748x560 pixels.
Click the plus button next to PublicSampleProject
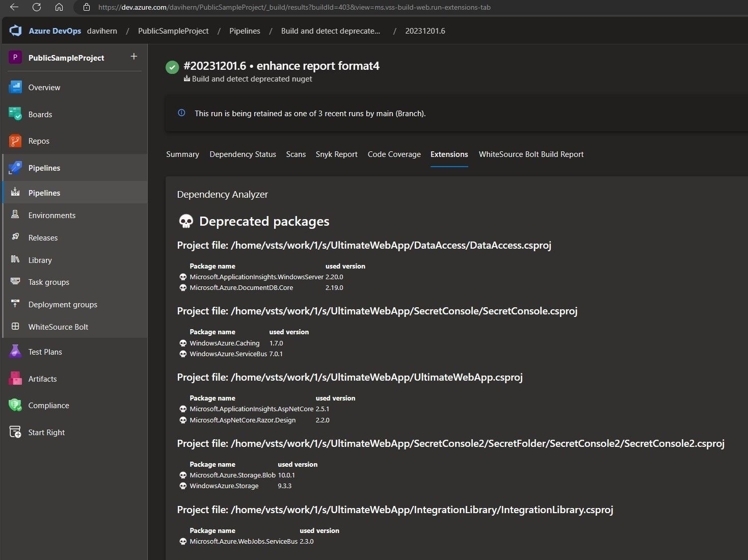133,56
